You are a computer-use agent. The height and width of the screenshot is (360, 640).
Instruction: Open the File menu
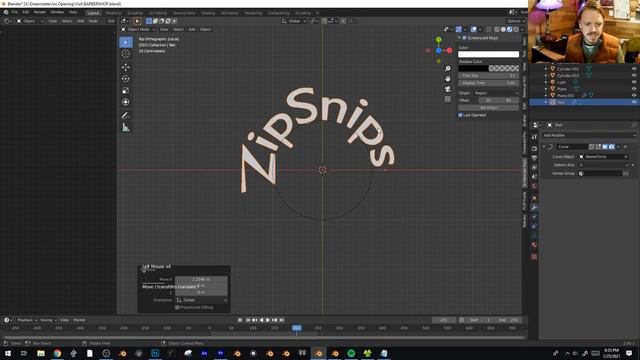pos(15,12)
